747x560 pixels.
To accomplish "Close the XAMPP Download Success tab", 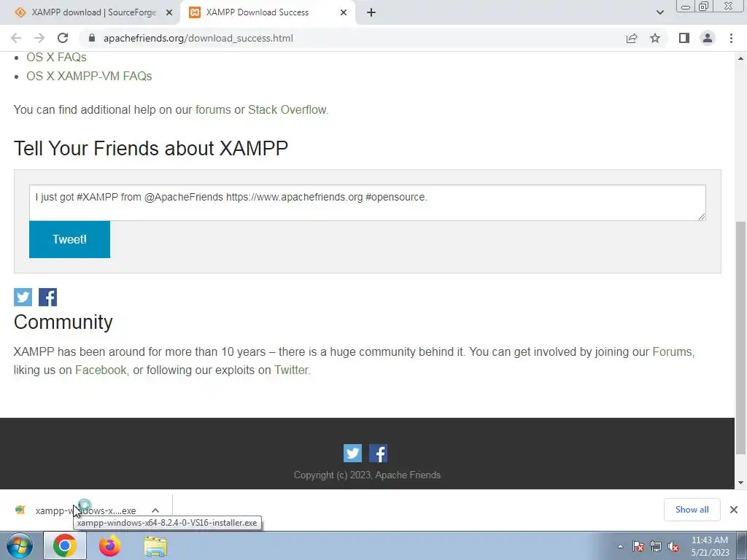I will pyautogui.click(x=344, y=12).
